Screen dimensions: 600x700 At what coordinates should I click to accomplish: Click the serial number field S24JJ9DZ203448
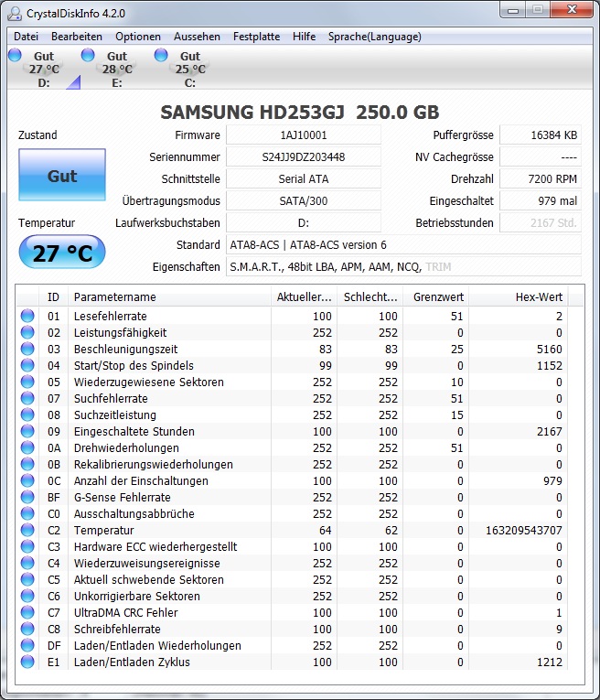[x=304, y=156]
